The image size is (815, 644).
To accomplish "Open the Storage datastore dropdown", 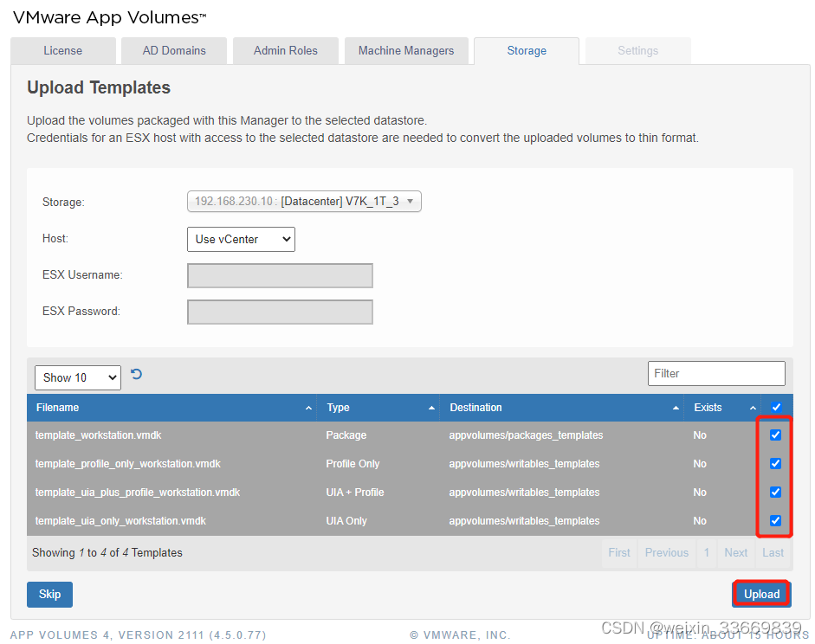I will pos(304,202).
